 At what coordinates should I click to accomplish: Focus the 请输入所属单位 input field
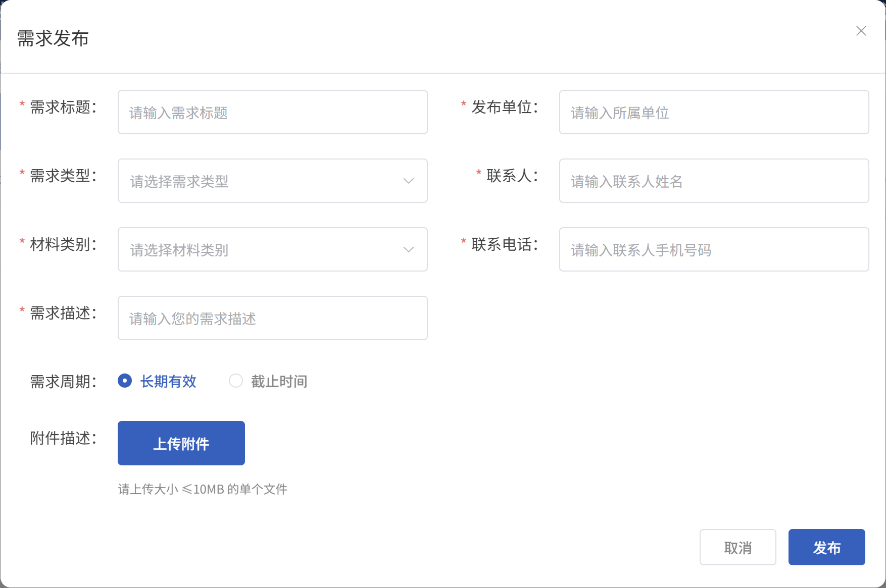pyautogui.click(x=713, y=113)
